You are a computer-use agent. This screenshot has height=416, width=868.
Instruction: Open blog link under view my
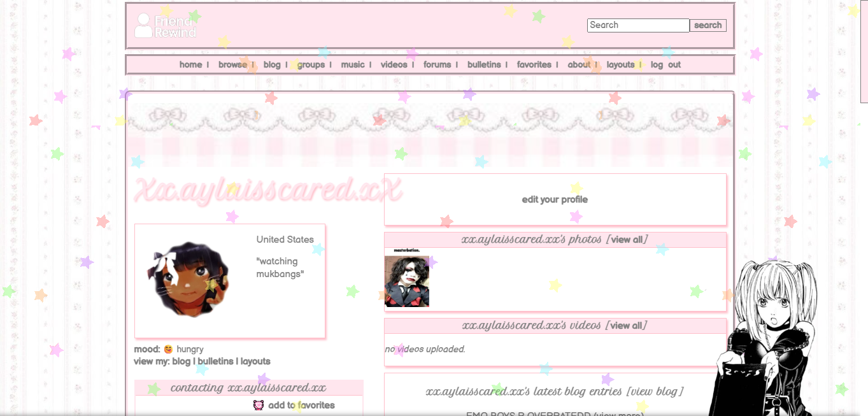point(181,361)
